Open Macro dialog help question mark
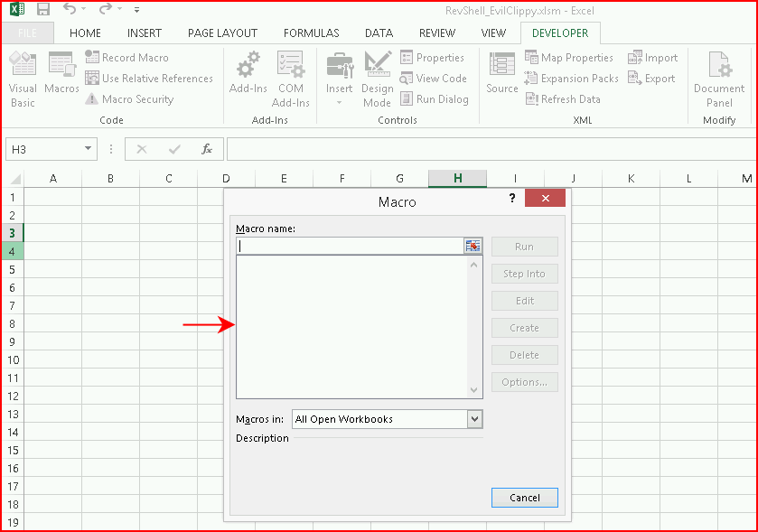 tap(512, 198)
